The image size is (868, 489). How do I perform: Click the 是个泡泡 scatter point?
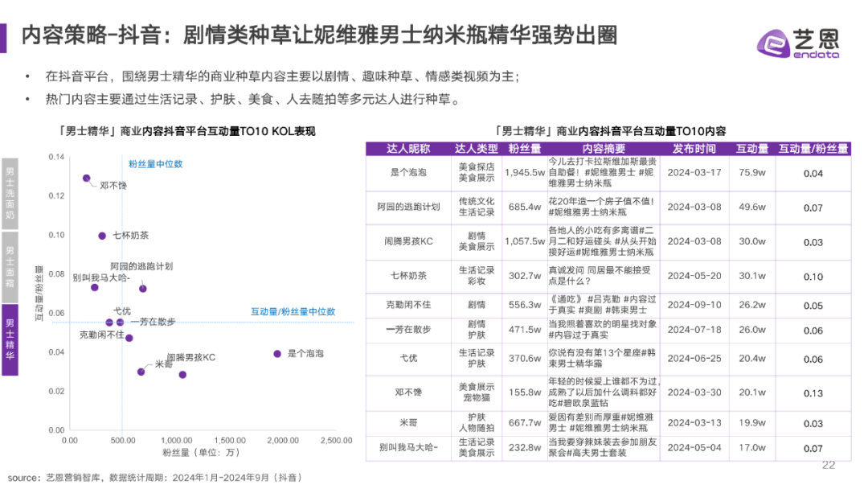point(277,354)
